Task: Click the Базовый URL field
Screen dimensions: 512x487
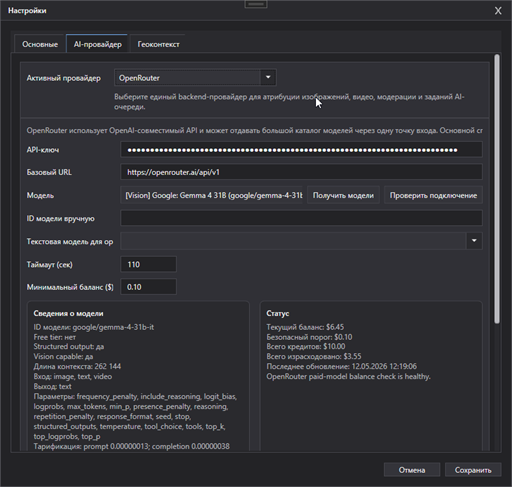Action: (301, 172)
